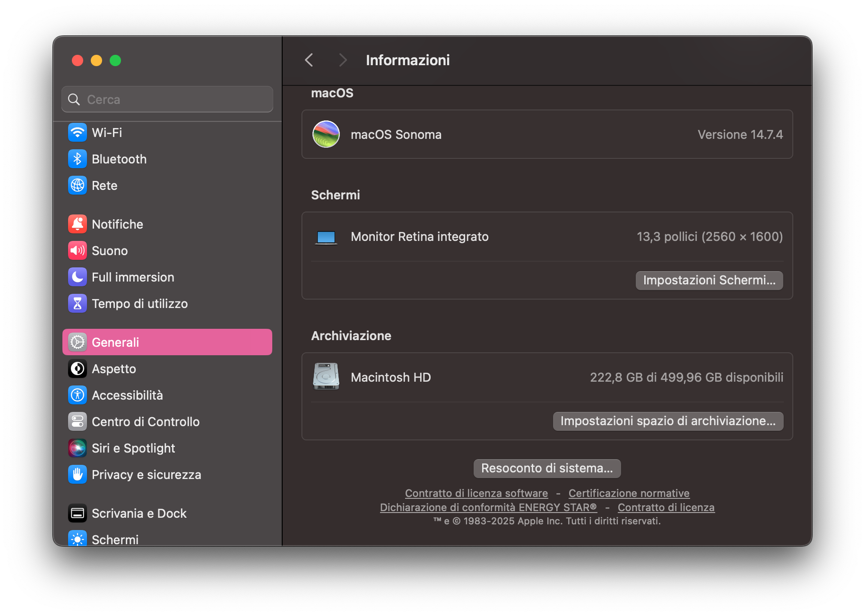Open Accessibilità settings
The image size is (865, 616).
click(x=128, y=395)
